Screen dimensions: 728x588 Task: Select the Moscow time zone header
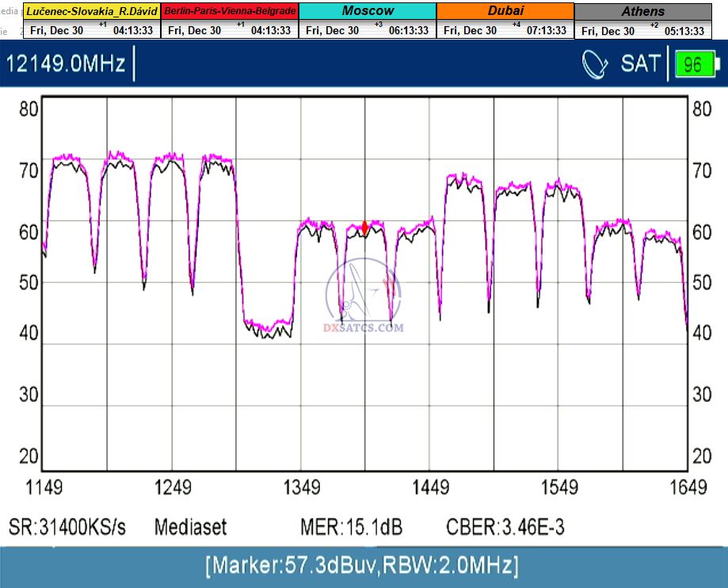(368, 12)
